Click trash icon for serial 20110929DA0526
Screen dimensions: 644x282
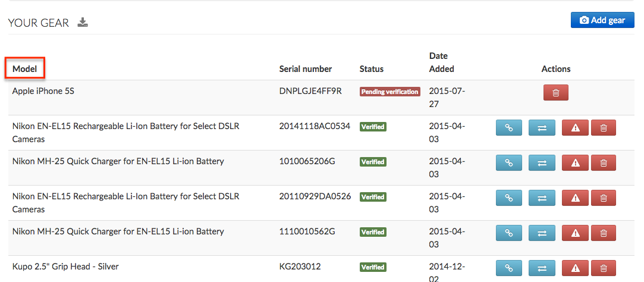604,198
